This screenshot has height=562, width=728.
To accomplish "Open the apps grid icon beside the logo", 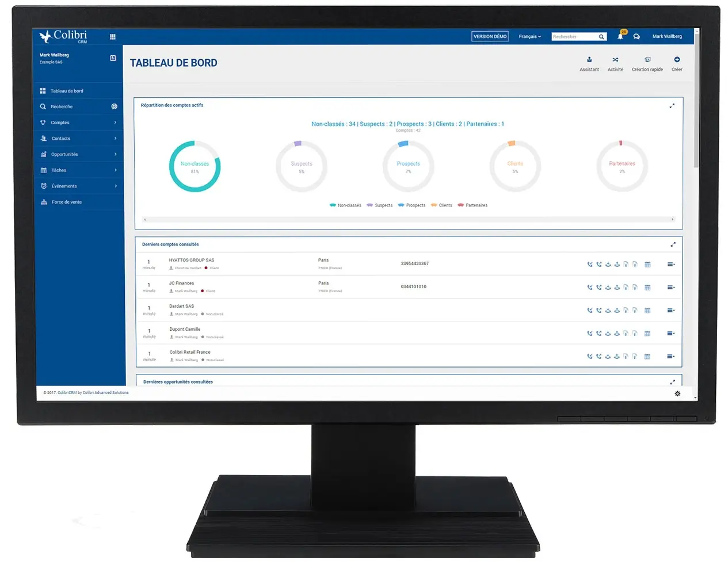I will [x=113, y=37].
